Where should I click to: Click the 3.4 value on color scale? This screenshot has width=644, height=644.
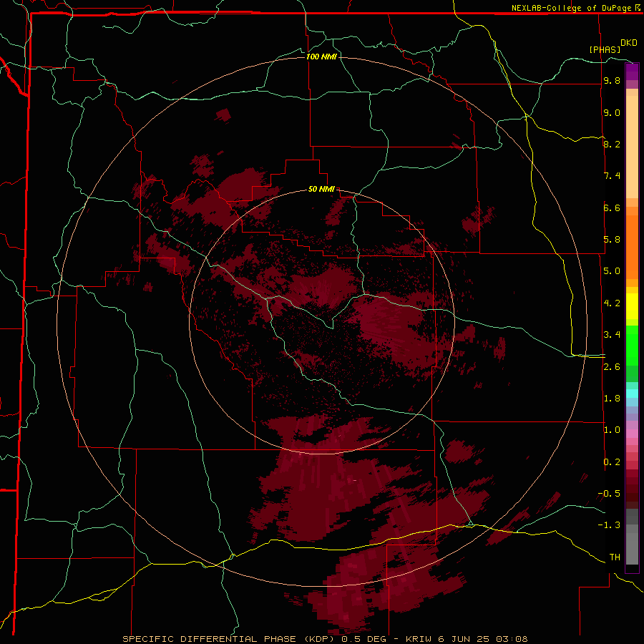(x=612, y=335)
